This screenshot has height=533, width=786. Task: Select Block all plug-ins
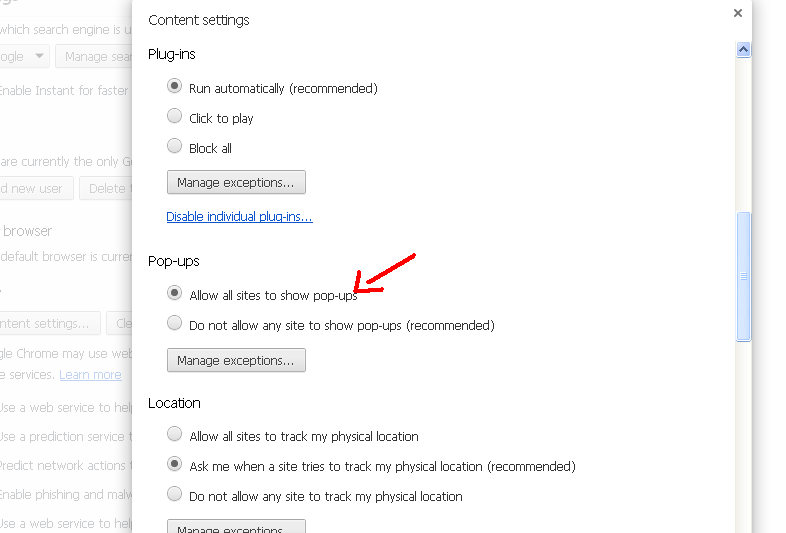[x=175, y=148]
